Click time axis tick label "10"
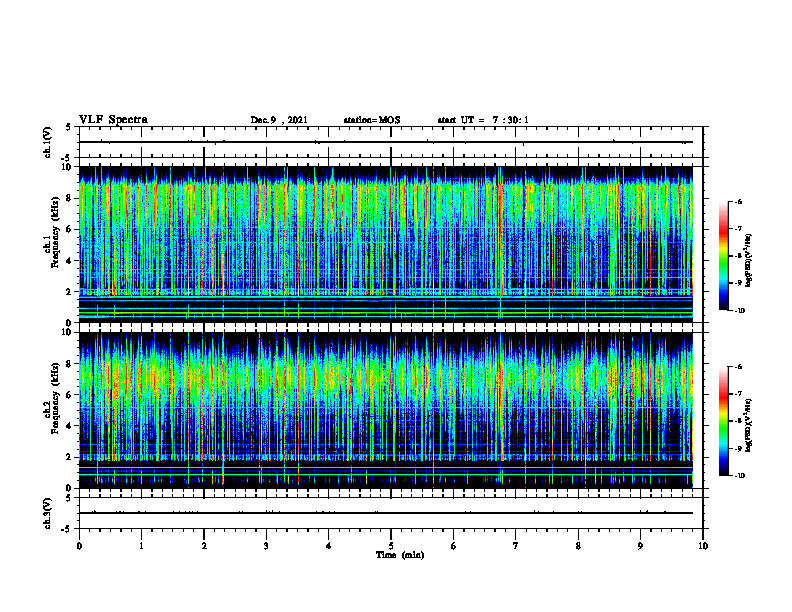 (x=703, y=546)
